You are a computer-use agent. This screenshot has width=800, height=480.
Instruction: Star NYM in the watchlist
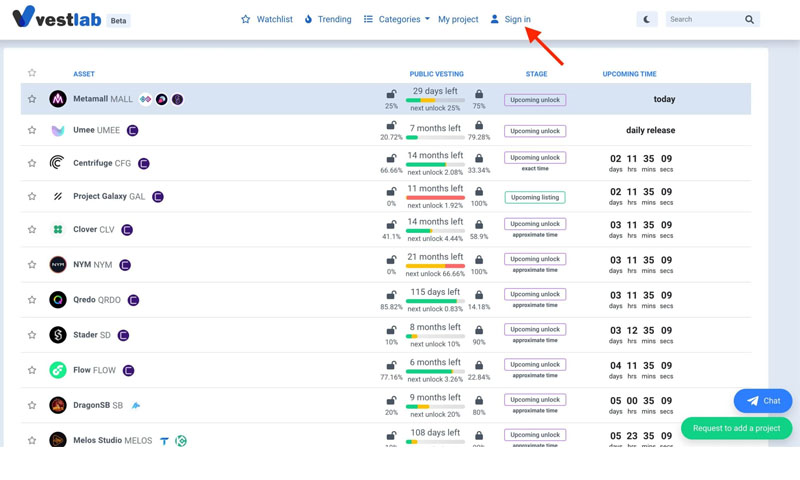[x=32, y=265]
